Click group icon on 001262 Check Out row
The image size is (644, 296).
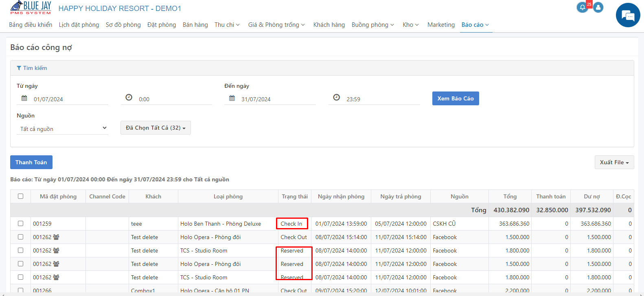coord(56,237)
